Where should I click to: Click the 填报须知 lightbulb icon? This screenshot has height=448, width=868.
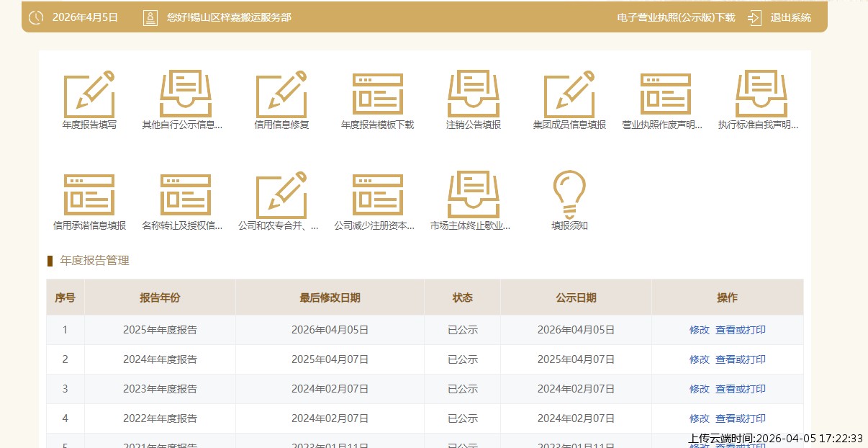tap(569, 195)
